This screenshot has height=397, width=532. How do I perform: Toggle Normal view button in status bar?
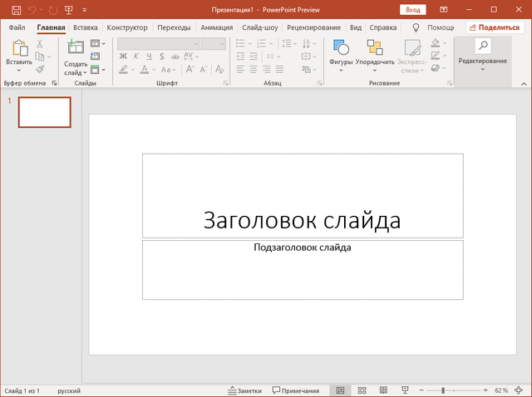click(x=340, y=390)
